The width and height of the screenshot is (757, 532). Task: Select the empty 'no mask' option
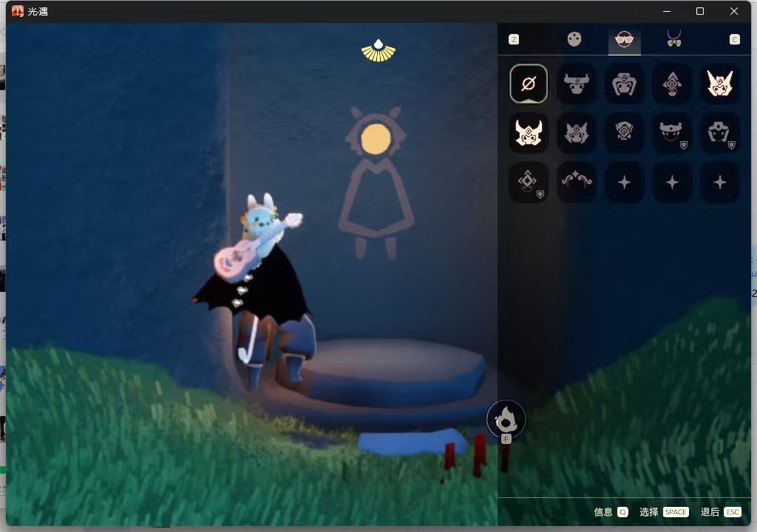528,84
